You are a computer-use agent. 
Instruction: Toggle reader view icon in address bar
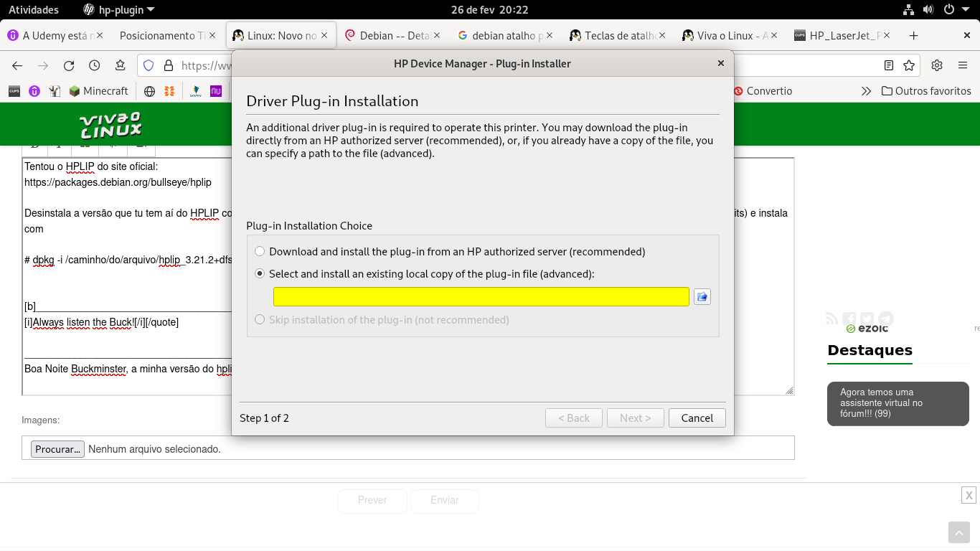point(889,65)
